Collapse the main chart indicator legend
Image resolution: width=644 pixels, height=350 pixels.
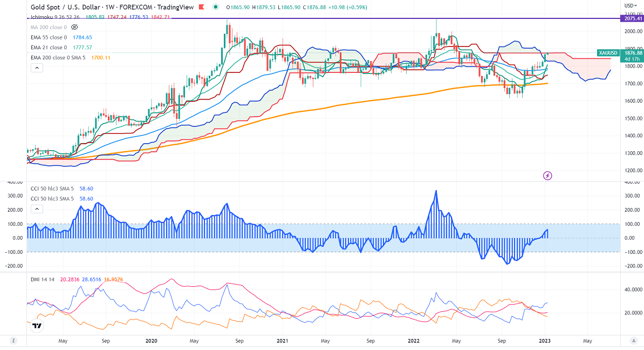tap(37, 68)
